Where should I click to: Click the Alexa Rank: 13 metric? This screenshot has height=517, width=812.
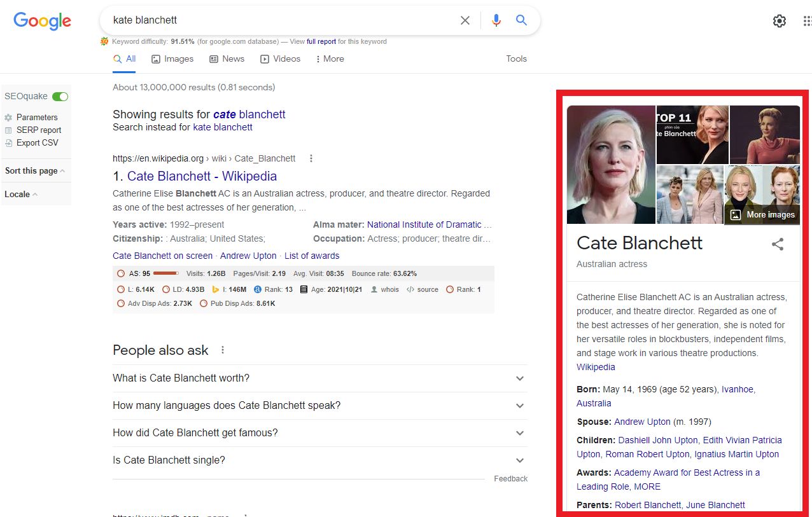click(274, 289)
